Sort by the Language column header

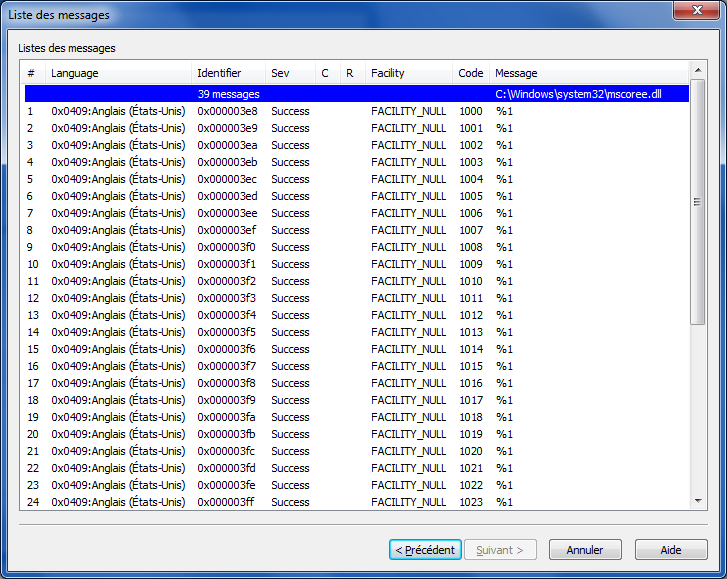coord(118,73)
